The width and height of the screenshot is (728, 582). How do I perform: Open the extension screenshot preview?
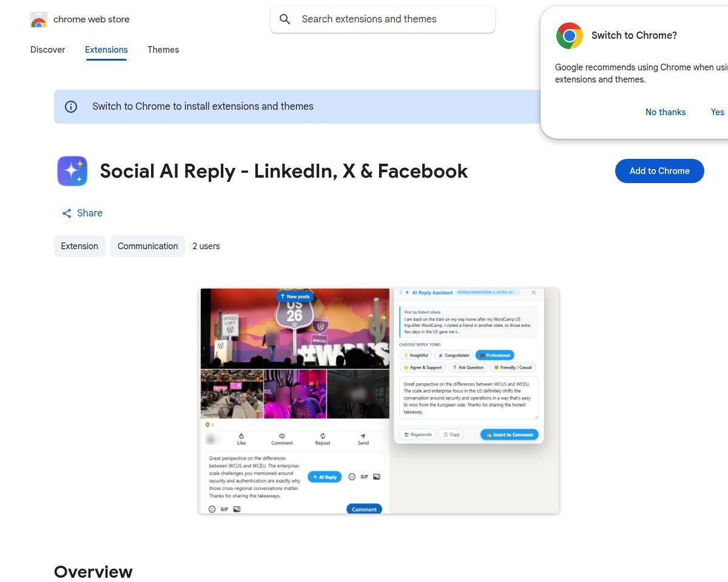pyautogui.click(x=379, y=401)
